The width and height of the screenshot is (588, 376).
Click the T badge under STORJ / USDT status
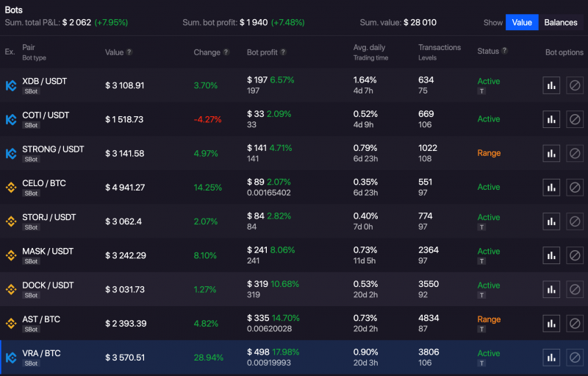click(x=481, y=227)
